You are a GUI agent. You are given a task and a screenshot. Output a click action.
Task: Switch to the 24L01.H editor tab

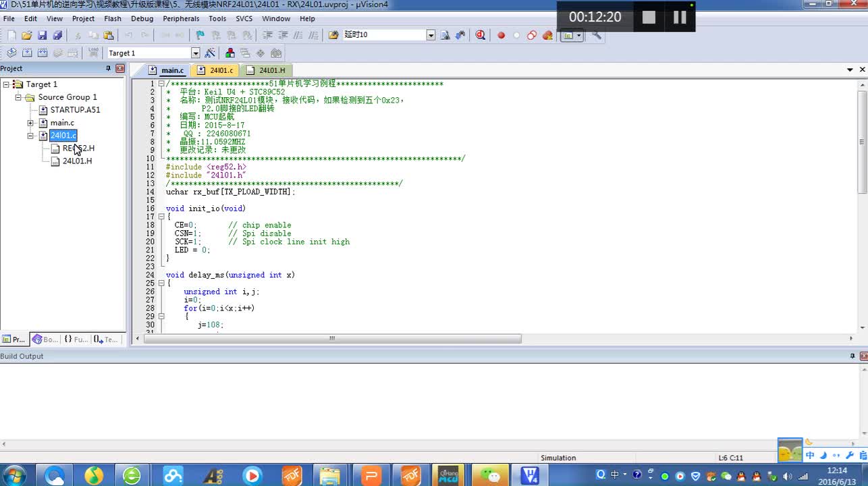[266, 70]
